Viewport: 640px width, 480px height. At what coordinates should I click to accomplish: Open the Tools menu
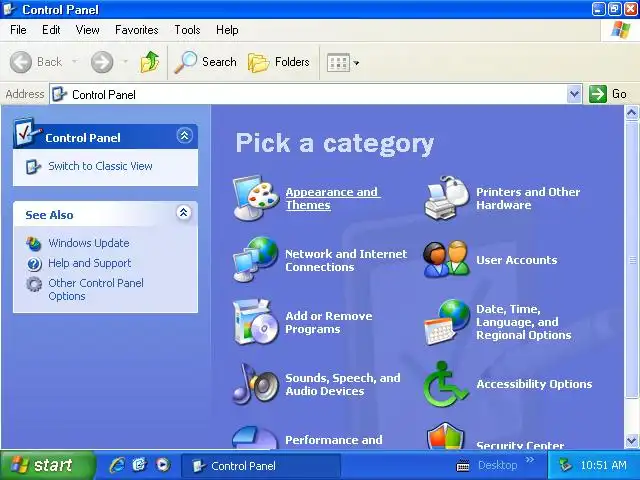click(187, 30)
